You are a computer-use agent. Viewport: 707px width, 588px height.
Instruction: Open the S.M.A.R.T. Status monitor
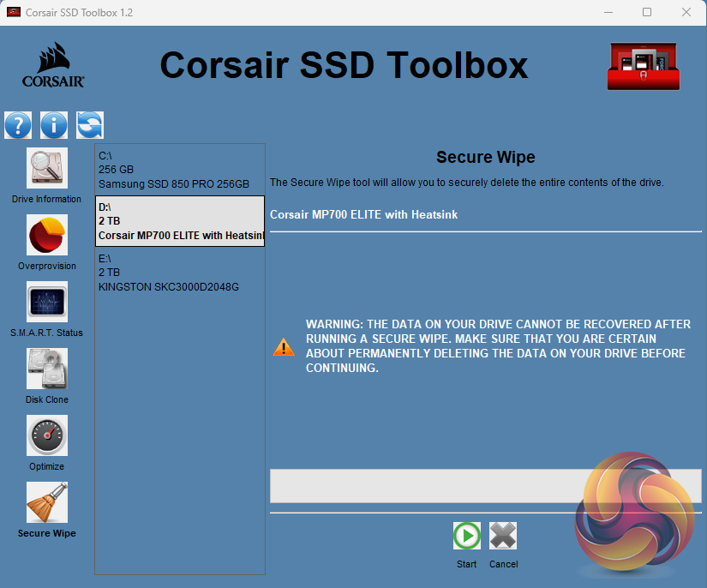point(47,302)
